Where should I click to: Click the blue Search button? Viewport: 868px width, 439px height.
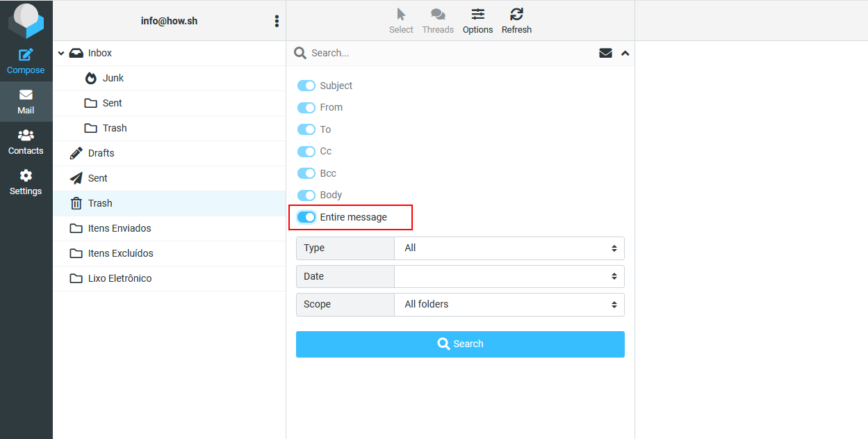pos(460,344)
